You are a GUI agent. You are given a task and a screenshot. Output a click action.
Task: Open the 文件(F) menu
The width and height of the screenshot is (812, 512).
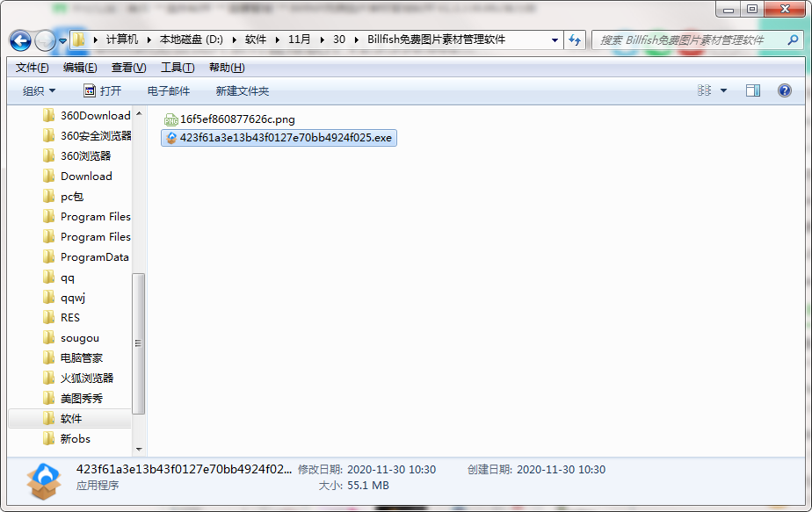32,68
